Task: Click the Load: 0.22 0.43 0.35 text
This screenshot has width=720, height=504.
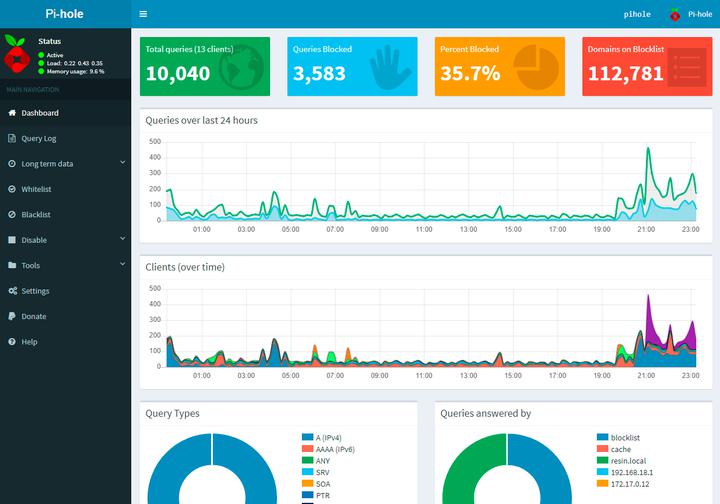Action: 74,63
